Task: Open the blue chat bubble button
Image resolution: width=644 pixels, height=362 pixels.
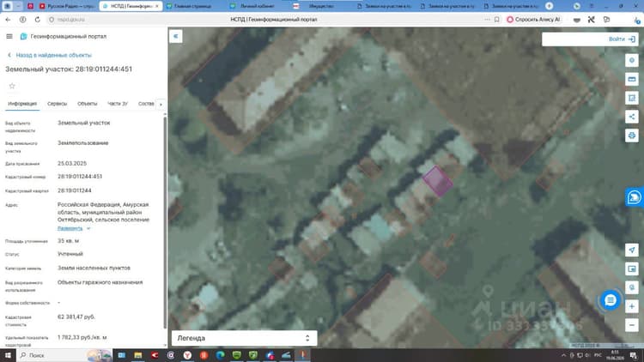Action: point(611,300)
